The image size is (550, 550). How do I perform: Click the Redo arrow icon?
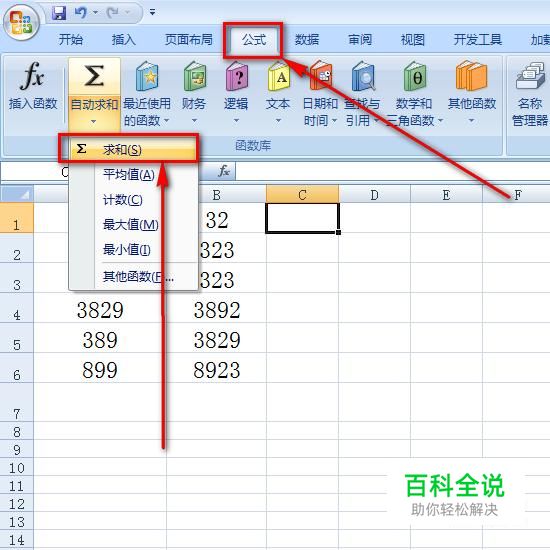(x=113, y=13)
